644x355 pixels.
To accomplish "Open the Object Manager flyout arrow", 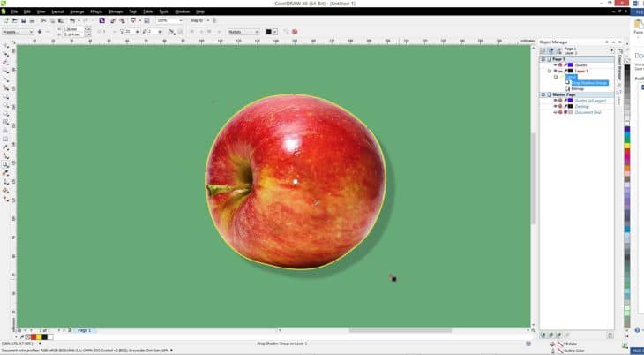I will [612, 50].
